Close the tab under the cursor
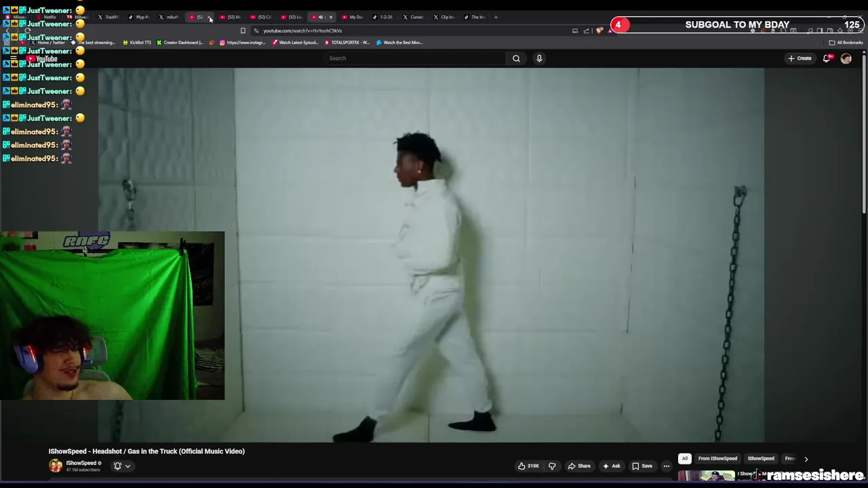This screenshot has height=488, width=868. (x=209, y=17)
